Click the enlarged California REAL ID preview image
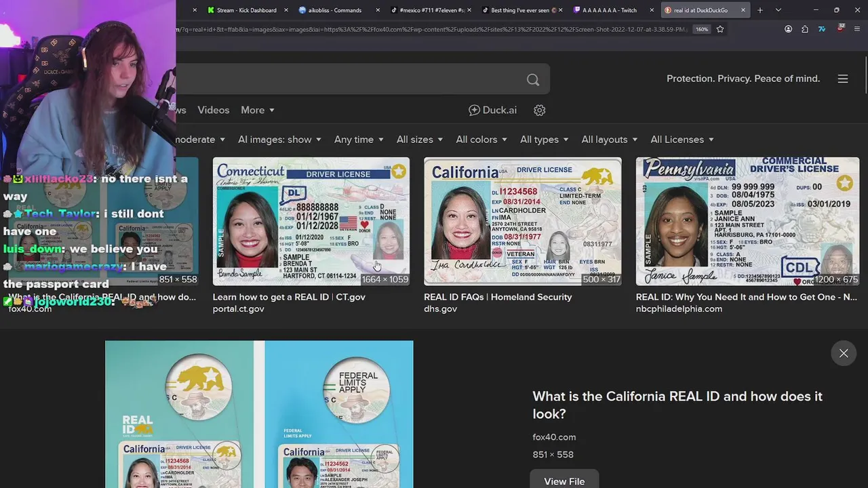This screenshot has width=868, height=488. (x=259, y=414)
